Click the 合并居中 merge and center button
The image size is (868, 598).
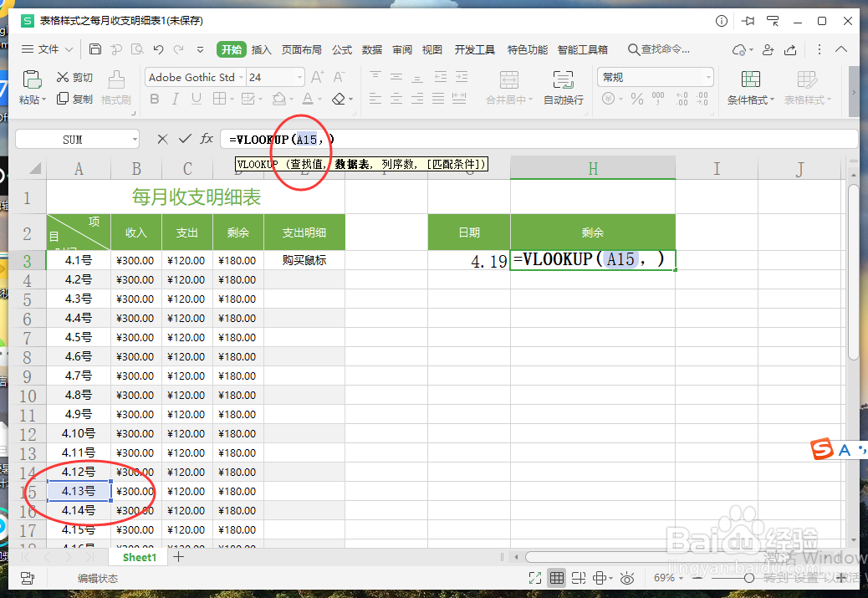click(507, 89)
